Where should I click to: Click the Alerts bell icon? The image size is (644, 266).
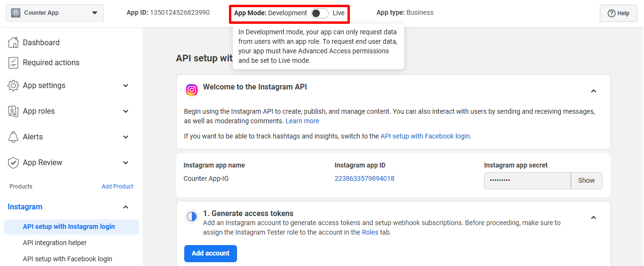(x=13, y=137)
